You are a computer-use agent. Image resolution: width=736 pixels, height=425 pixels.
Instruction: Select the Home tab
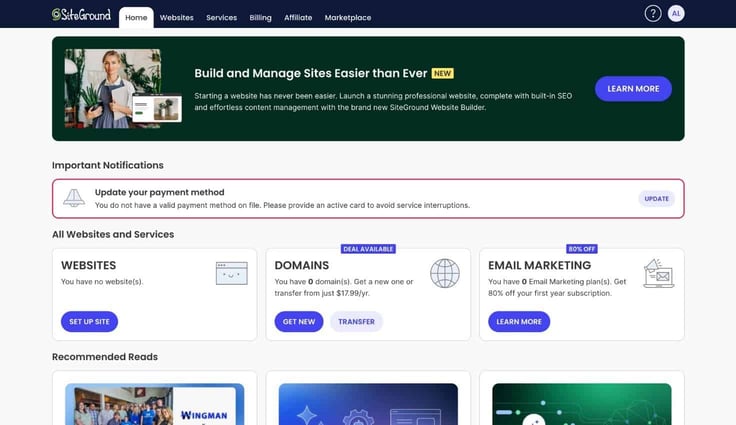point(136,17)
